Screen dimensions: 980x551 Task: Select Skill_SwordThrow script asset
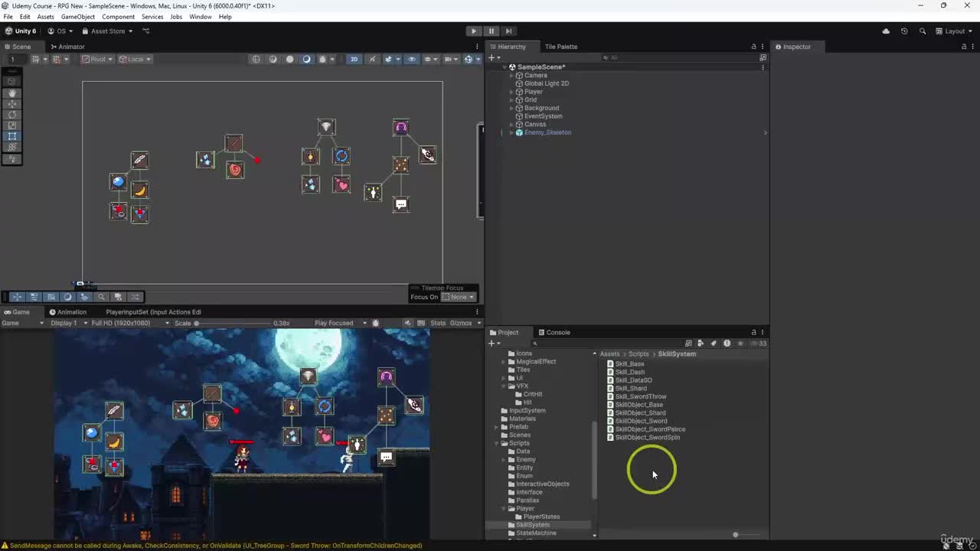pyautogui.click(x=640, y=396)
